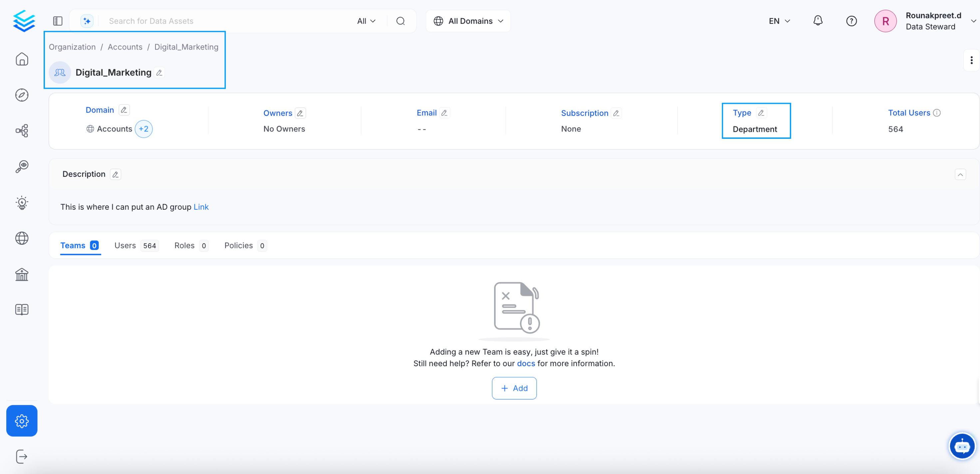Viewport: 980px width, 474px height.
Task: Toggle the left sidebar panel
Action: (x=58, y=21)
